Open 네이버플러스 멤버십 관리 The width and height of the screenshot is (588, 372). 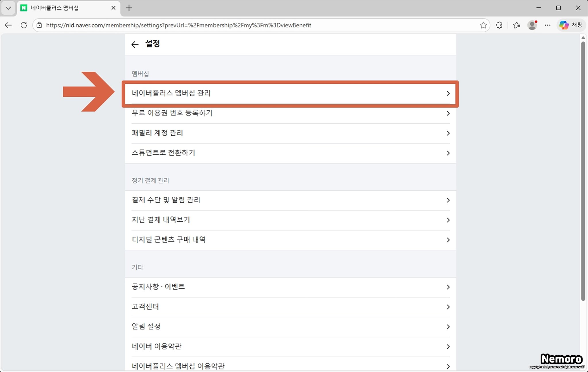[x=171, y=93]
